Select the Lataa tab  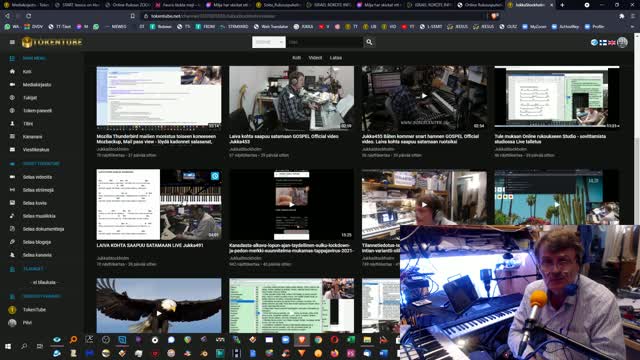(336, 58)
